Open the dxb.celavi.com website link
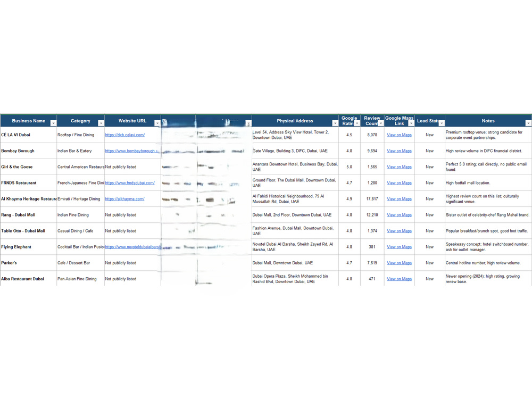The width and height of the screenshot is (532, 399). click(x=125, y=135)
